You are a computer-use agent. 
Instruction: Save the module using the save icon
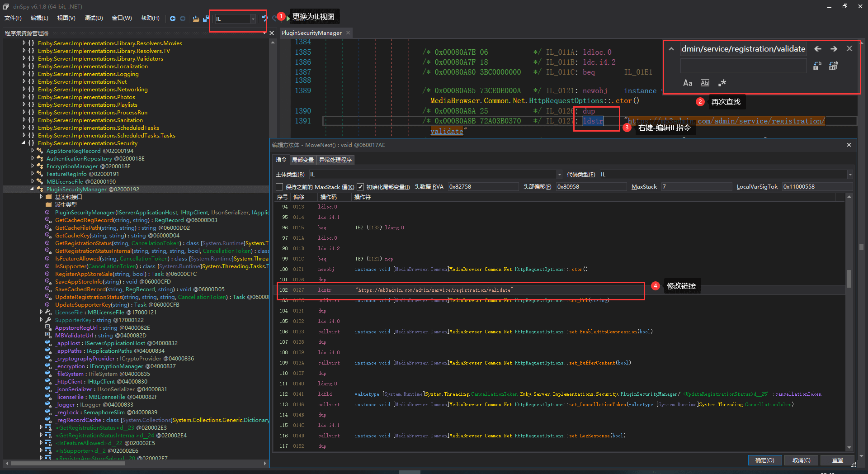click(206, 19)
